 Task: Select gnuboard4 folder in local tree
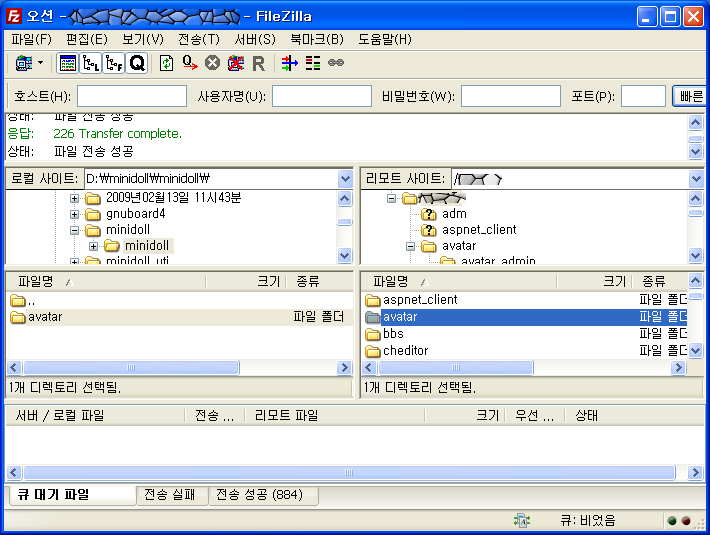point(135,214)
